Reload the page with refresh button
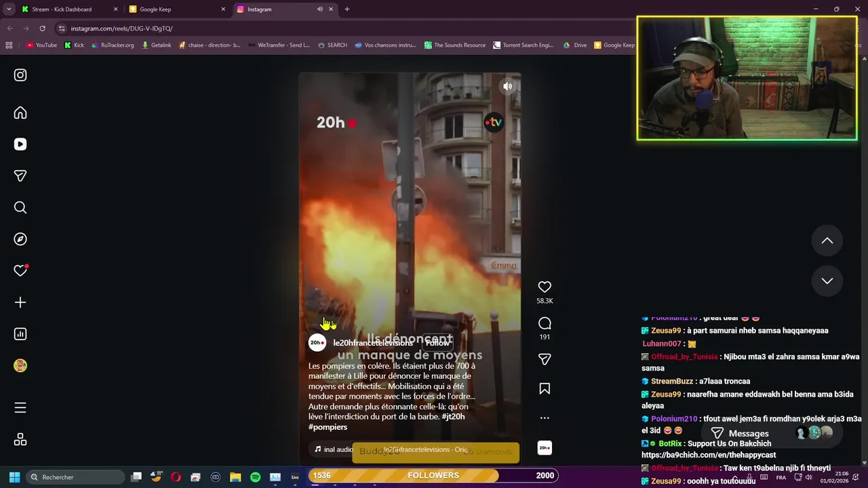868x488 pixels. [42, 28]
